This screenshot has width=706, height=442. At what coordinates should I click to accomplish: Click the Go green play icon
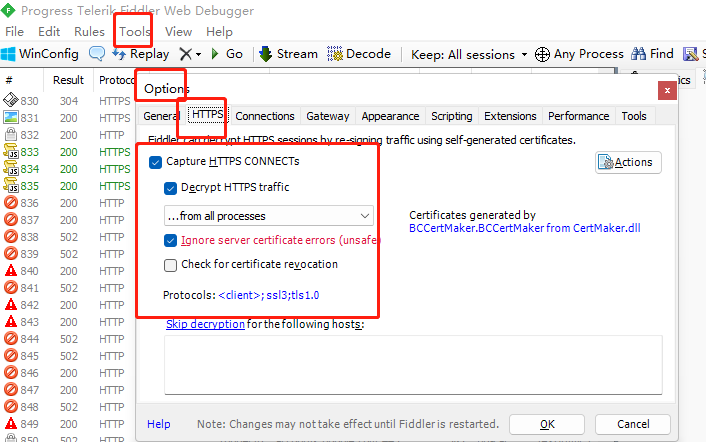tap(215, 54)
